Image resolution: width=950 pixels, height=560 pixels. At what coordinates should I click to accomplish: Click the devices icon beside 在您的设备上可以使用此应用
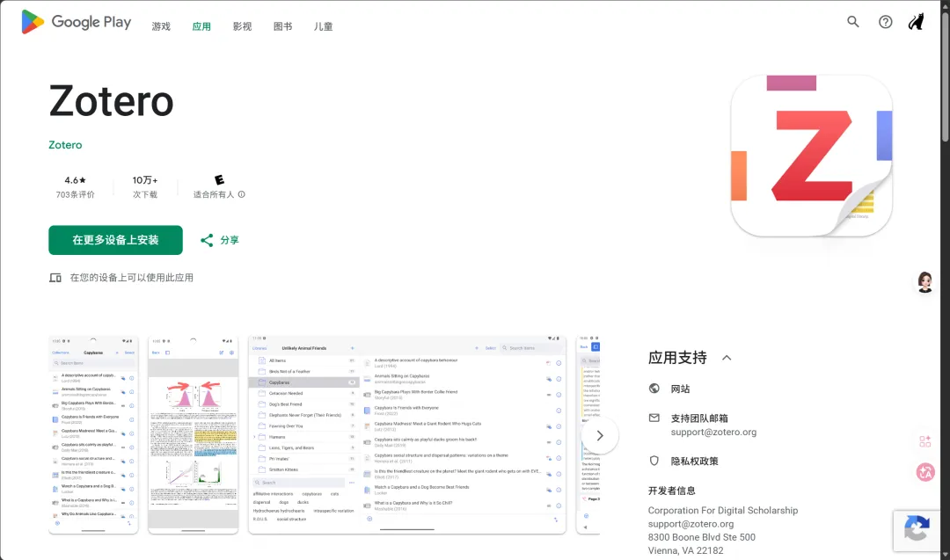[55, 278]
